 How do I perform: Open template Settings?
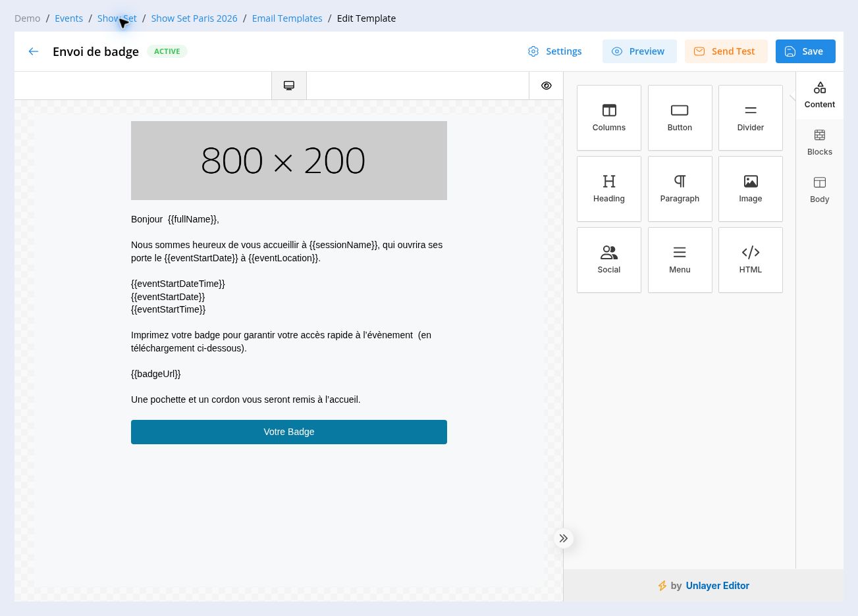click(x=554, y=51)
